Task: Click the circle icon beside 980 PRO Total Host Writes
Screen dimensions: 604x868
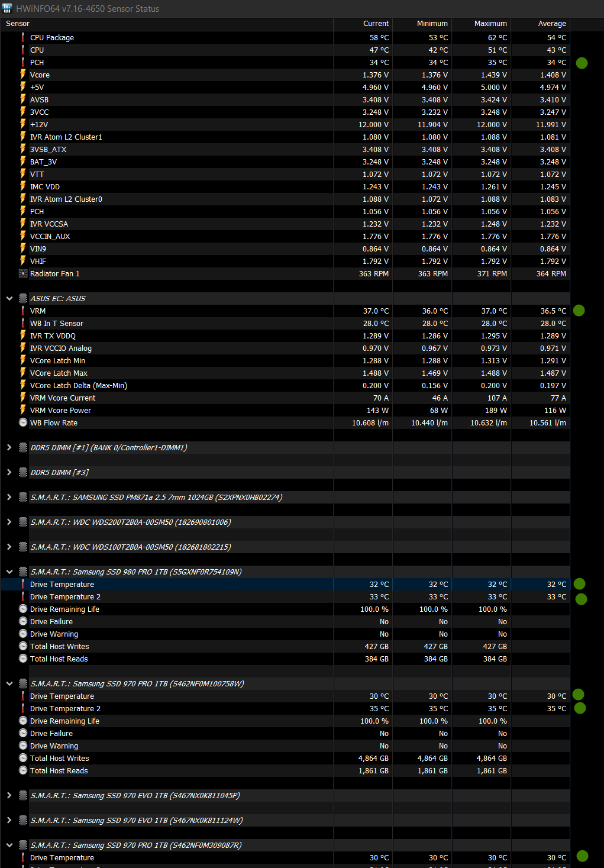Action: (x=23, y=646)
